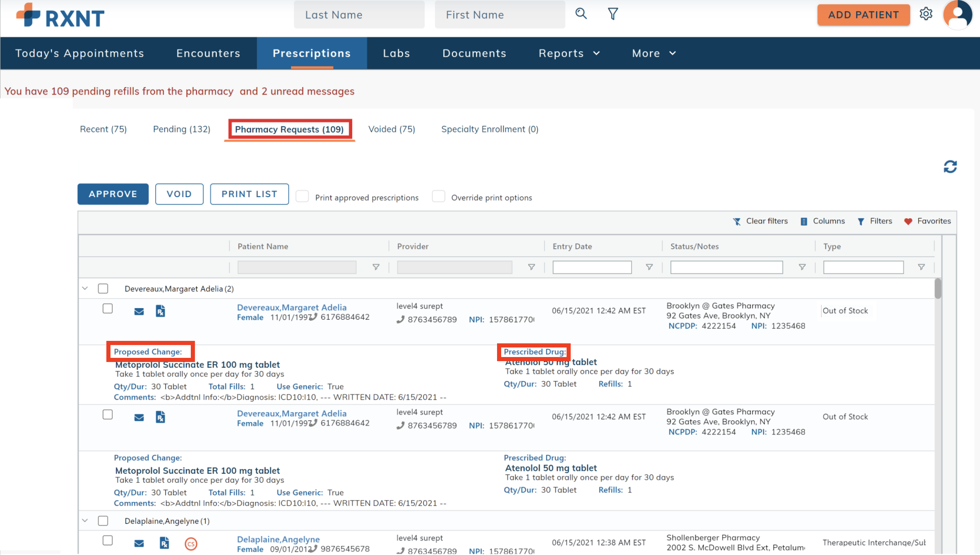Click the Entry Date filter input
Image resolution: width=980 pixels, height=555 pixels.
tap(592, 267)
